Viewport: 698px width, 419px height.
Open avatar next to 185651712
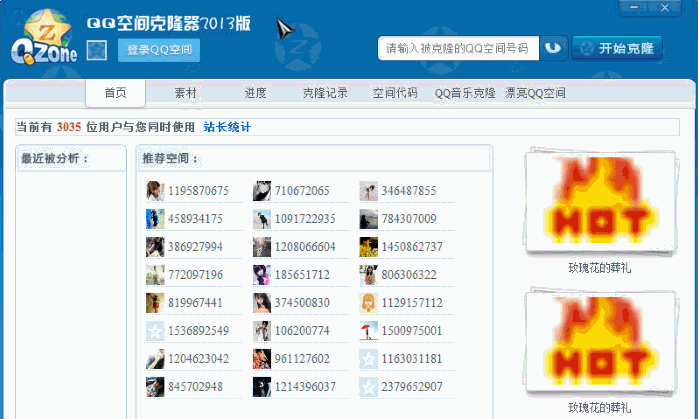[262, 275]
